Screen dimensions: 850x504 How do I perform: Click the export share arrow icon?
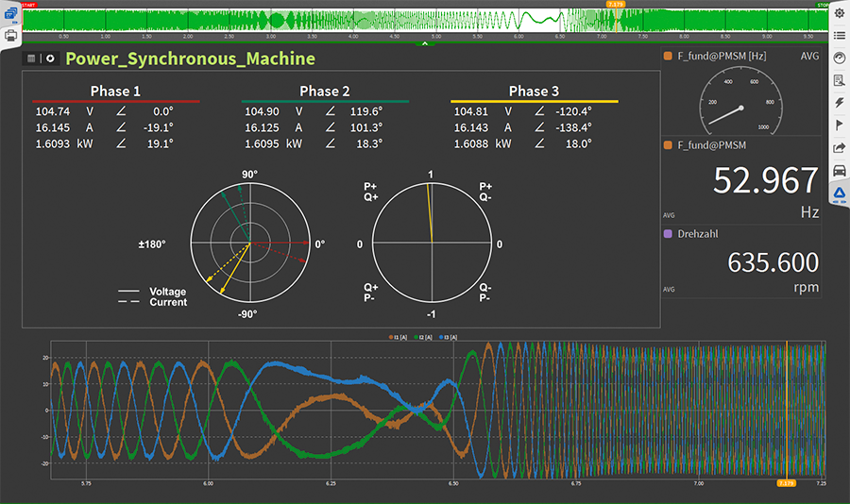click(x=839, y=147)
